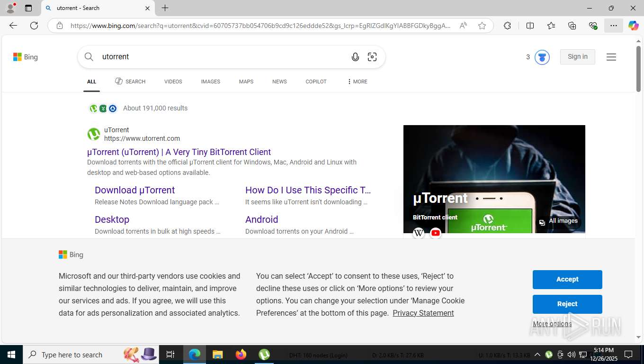Image resolution: width=644 pixels, height=364 pixels.
Task: Open the MORE search category dropdown
Action: click(x=357, y=82)
